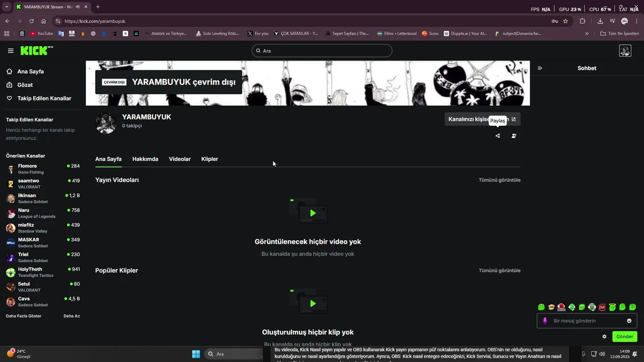The width and height of the screenshot is (644, 362).
Task: Click the share (Paylaş) icon
Action: pos(498,136)
